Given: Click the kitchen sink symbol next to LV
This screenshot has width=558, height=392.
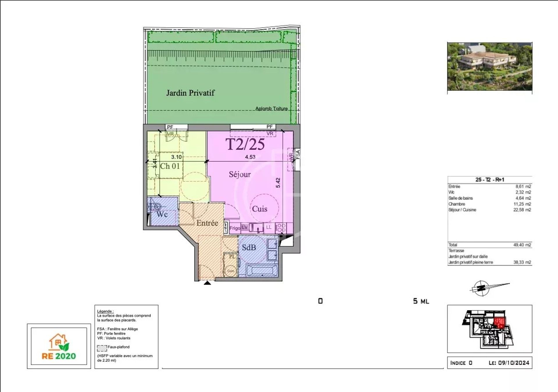Looking at the screenshot, I should [x=257, y=228].
